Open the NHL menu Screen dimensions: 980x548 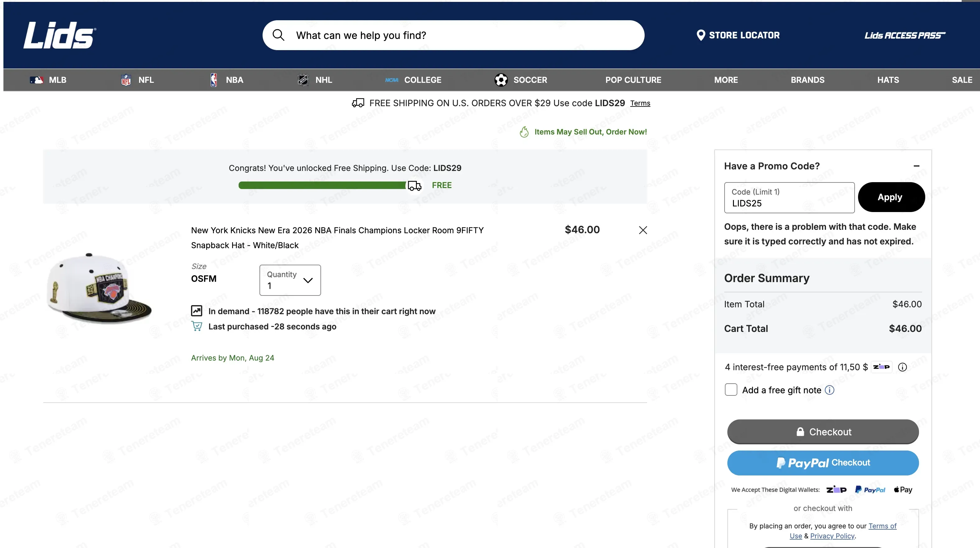(x=315, y=80)
